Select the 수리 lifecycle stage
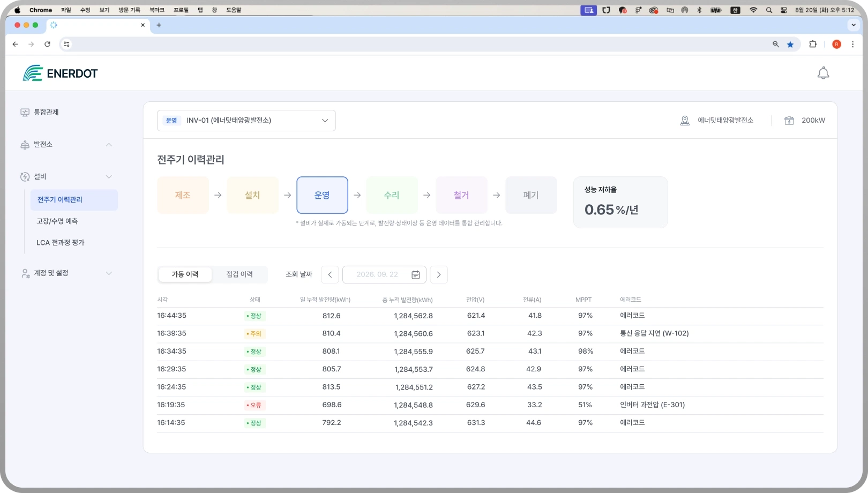This screenshot has width=868, height=493. coord(392,196)
